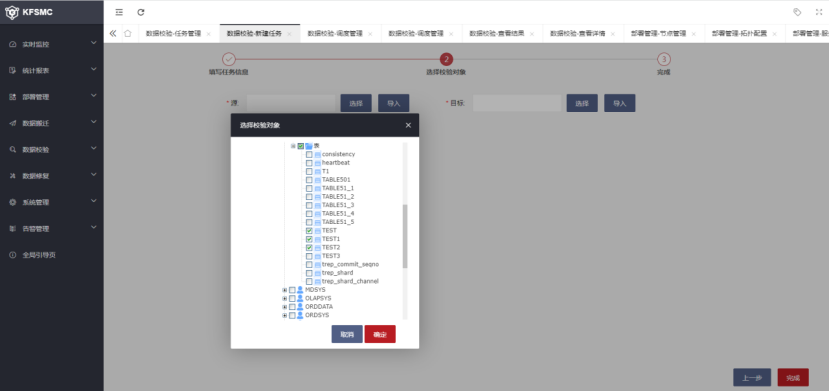Image resolution: width=829 pixels, height=392 pixels.
Task: Click the 系统管理 gear icon
Action: [x=13, y=202]
